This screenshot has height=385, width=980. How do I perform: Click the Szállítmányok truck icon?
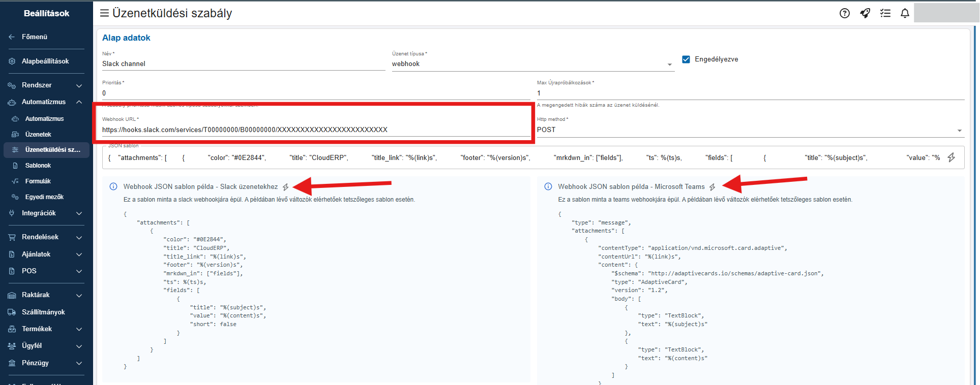tap(12, 312)
